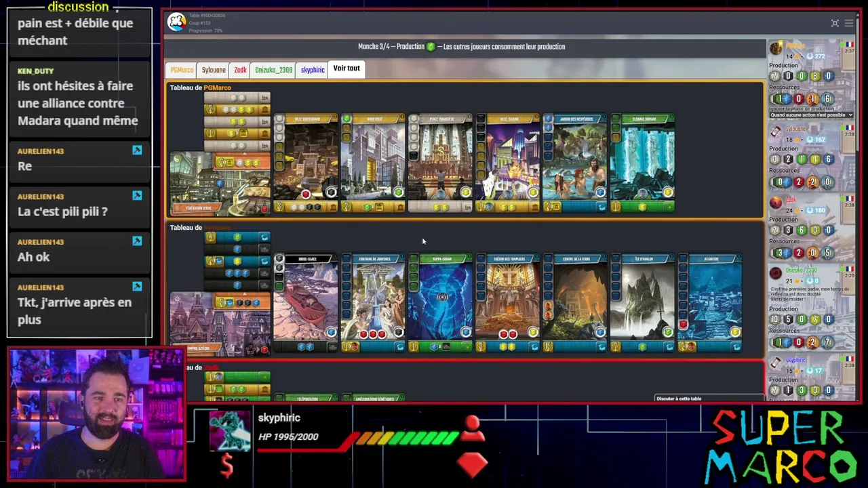Select the Centre de la Terre card
Viewport: 868px width, 488px height.
(x=574, y=304)
